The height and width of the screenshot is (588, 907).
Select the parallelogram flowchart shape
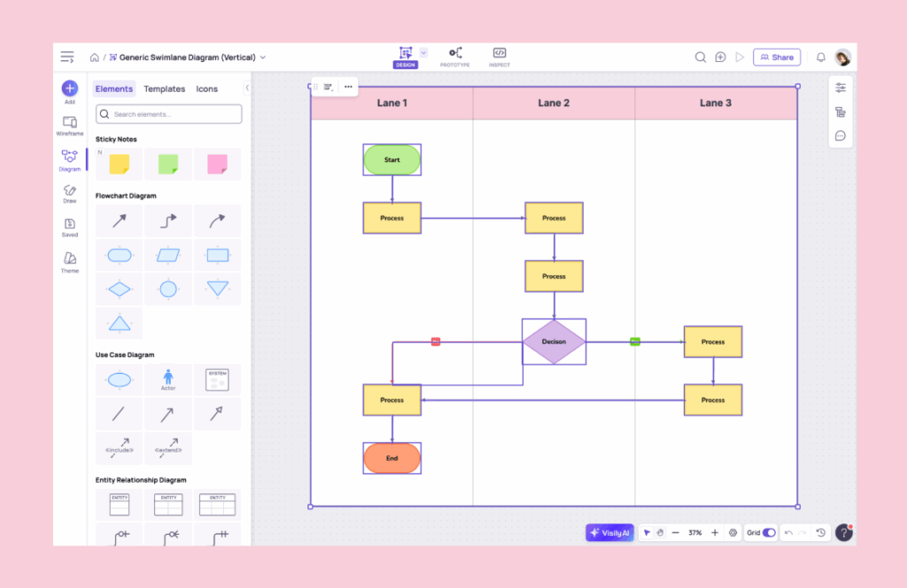click(x=168, y=255)
